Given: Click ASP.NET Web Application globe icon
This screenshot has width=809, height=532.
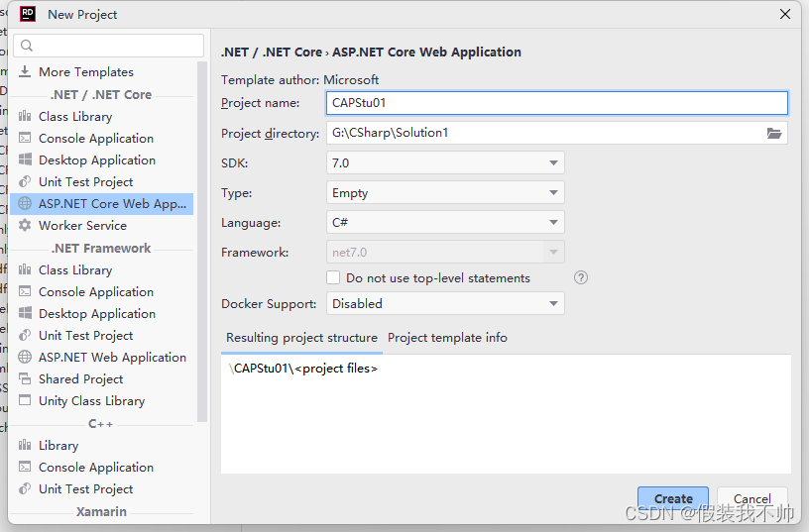Looking at the screenshot, I should coord(25,357).
